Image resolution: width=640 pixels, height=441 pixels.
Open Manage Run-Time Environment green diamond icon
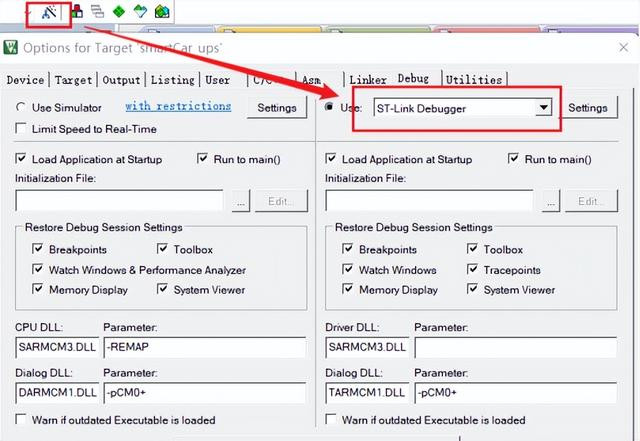coord(119,11)
